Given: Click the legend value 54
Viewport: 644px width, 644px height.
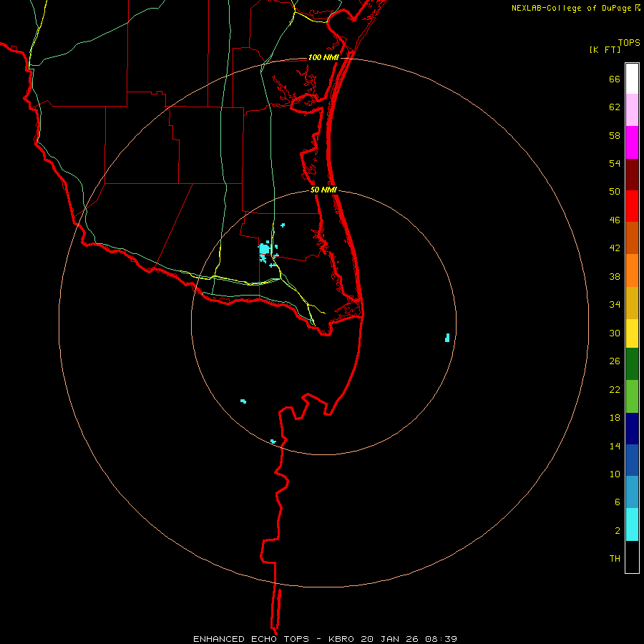Looking at the screenshot, I should pyautogui.click(x=615, y=163).
